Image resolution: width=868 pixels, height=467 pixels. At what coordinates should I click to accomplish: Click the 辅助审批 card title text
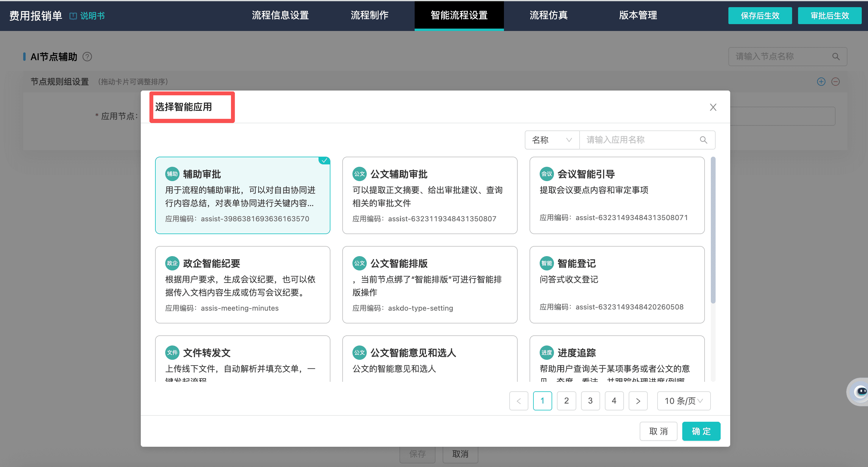click(202, 174)
